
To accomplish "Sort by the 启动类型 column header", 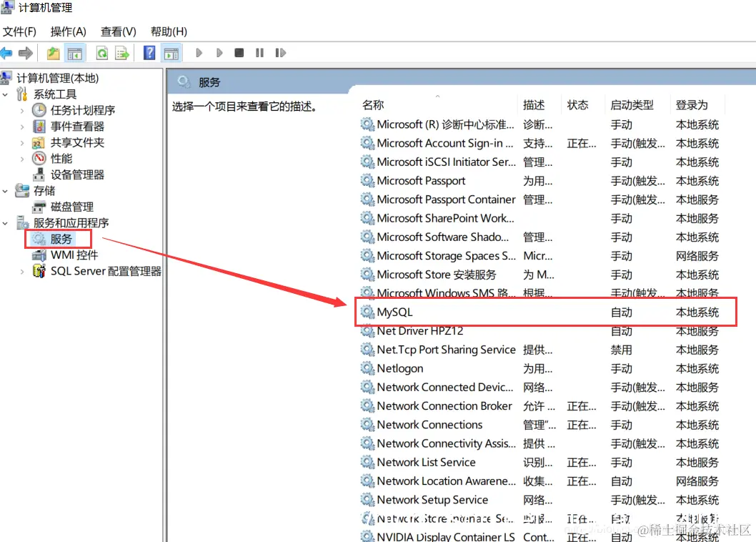I will [x=632, y=104].
